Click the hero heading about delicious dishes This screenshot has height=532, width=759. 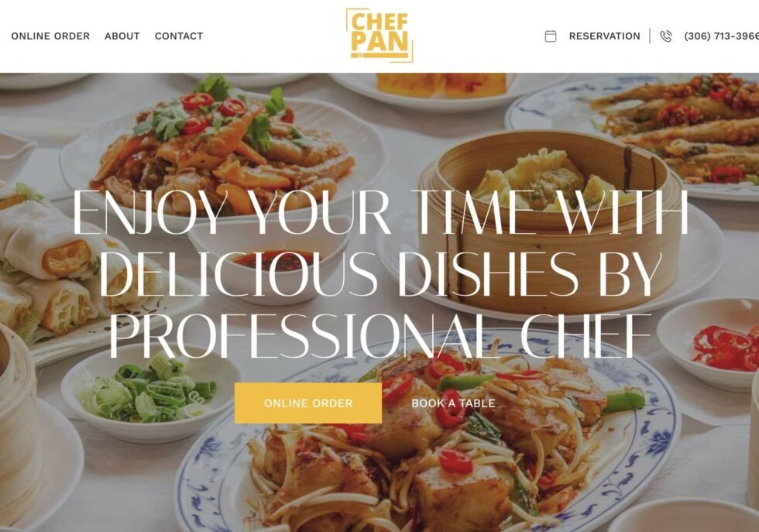(380, 273)
